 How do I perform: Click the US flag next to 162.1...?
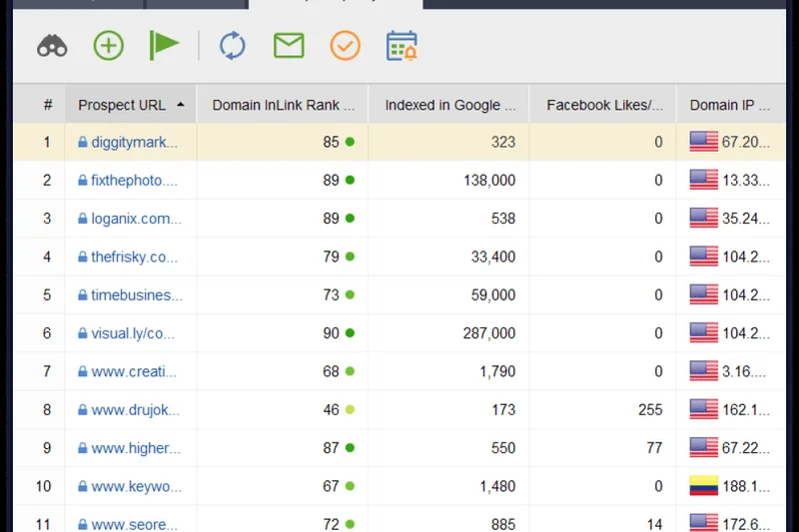coord(704,409)
